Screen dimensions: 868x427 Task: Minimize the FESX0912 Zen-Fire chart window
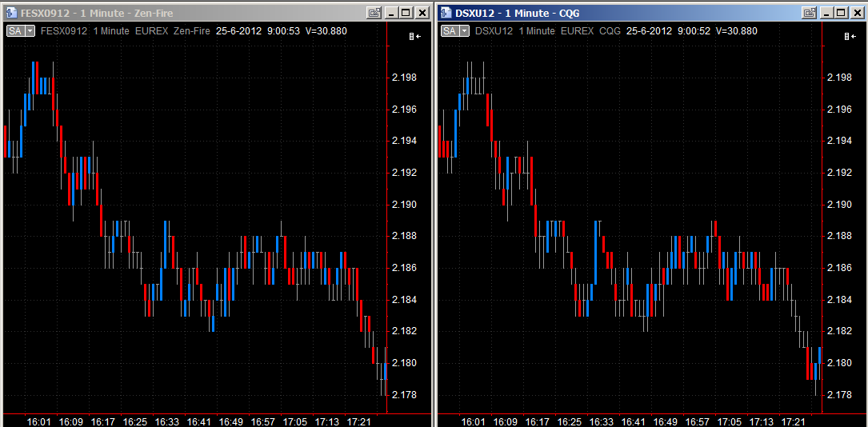[x=391, y=12]
